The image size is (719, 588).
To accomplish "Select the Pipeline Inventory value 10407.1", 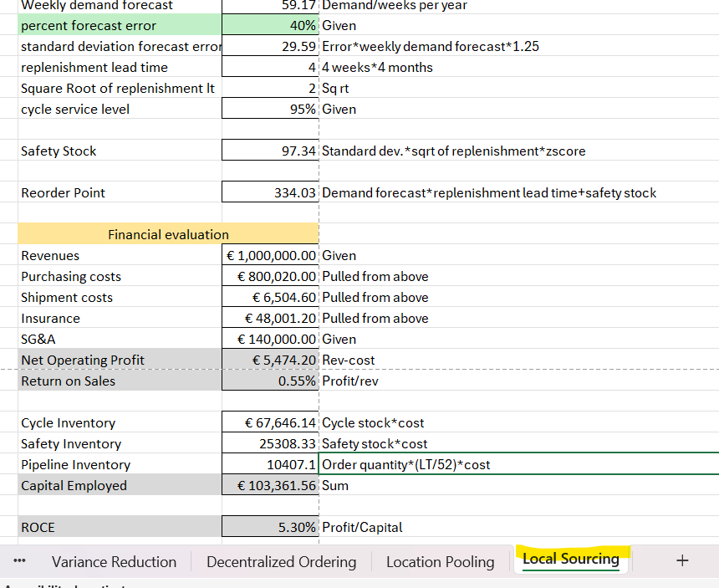I will tap(270, 464).
